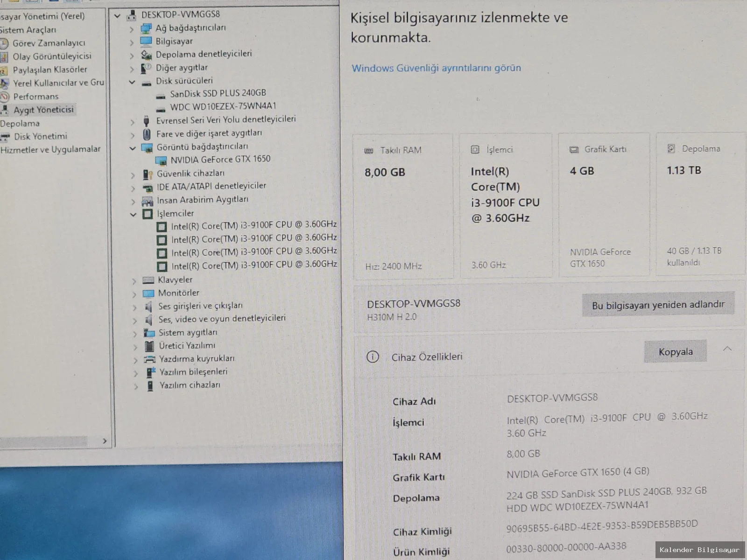Click the Yazılım cihazları icon
This screenshot has height=560, width=747.
150,386
